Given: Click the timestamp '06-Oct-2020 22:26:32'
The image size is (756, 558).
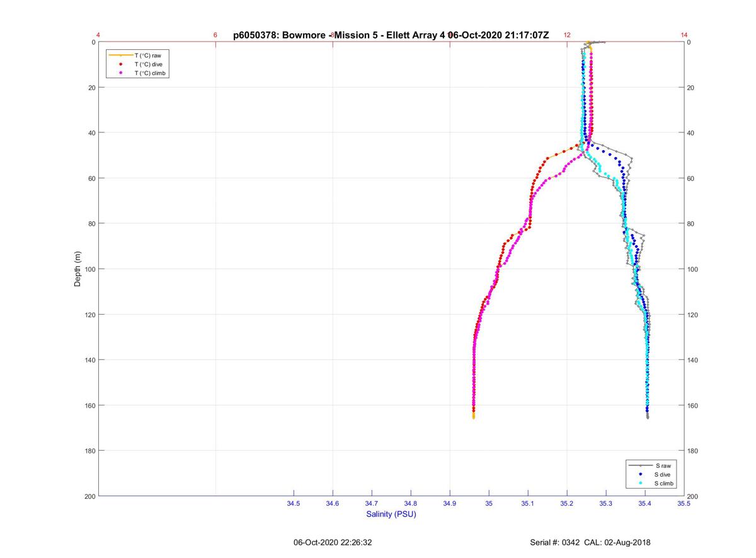Looking at the screenshot, I should click(x=333, y=542).
